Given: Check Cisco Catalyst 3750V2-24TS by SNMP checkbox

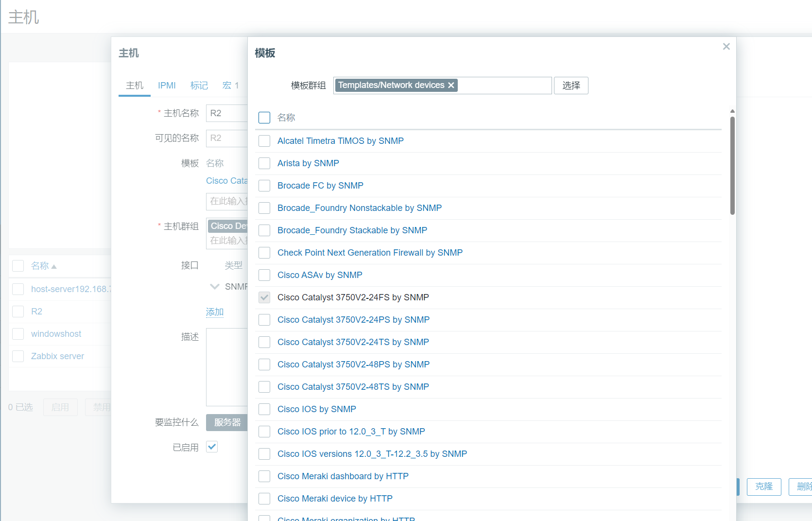Looking at the screenshot, I should 264,342.
